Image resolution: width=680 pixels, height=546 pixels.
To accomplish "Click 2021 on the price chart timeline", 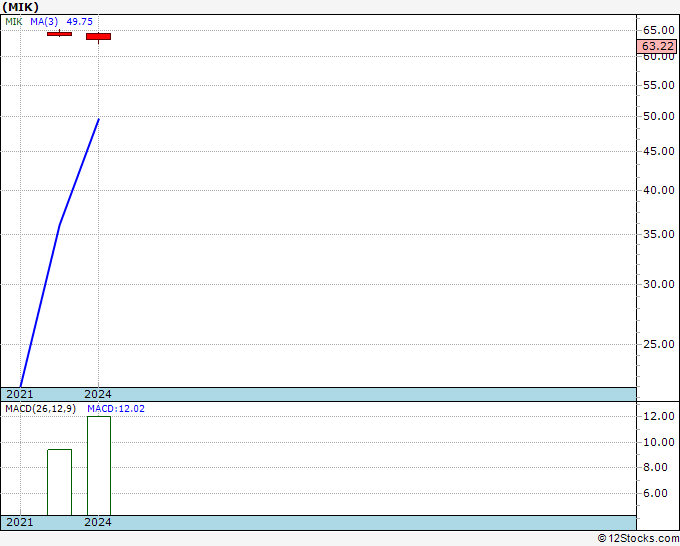I will [20, 394].
